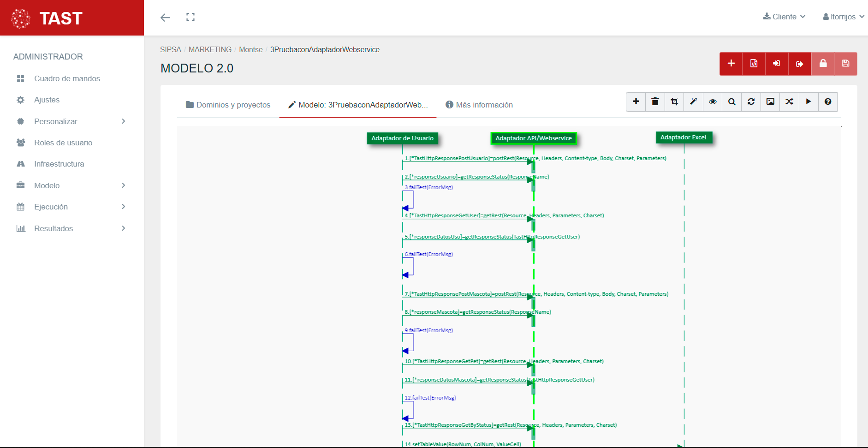Delete selection using the trash icon
Viewport: 868px width, 448px height.
tap(655, 102)
